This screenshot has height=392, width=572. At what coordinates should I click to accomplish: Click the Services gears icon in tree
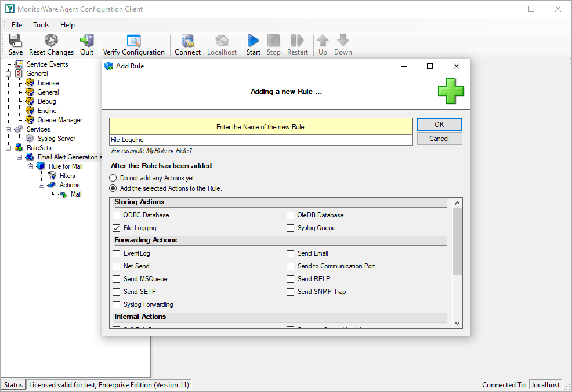pyautogui.click(x=19, y=129)
